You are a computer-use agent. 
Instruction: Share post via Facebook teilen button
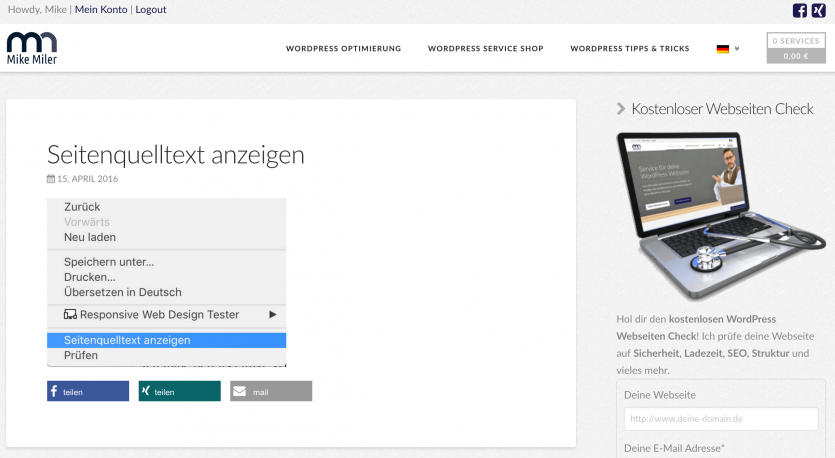coord(88,391)
